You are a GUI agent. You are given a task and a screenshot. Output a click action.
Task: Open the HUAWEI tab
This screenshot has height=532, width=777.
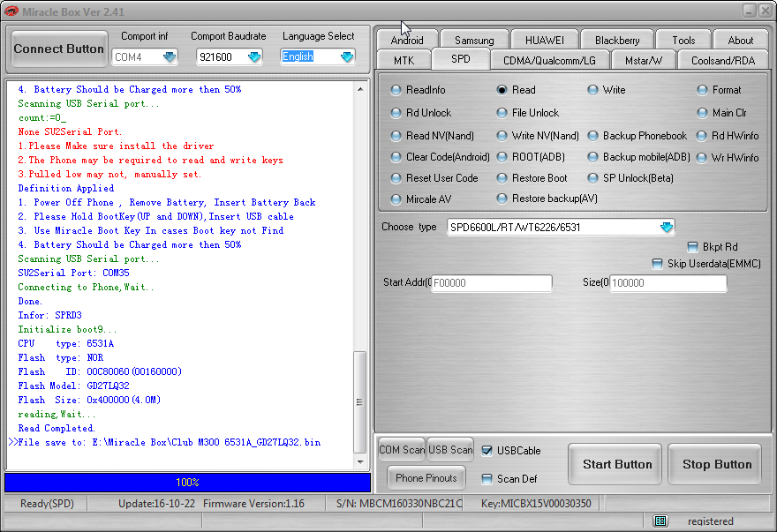click(x=545, y=40)
